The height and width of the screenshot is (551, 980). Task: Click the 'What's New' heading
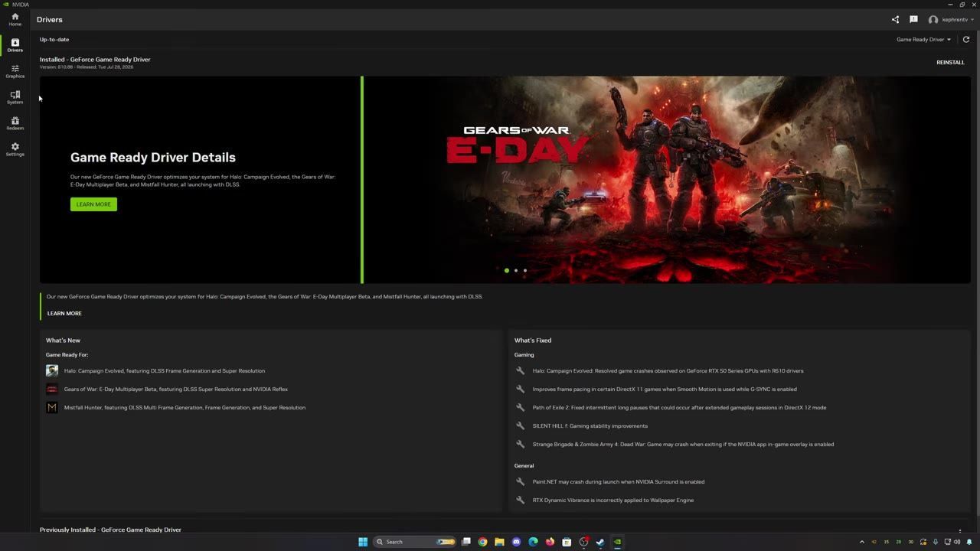pos(63,341)
